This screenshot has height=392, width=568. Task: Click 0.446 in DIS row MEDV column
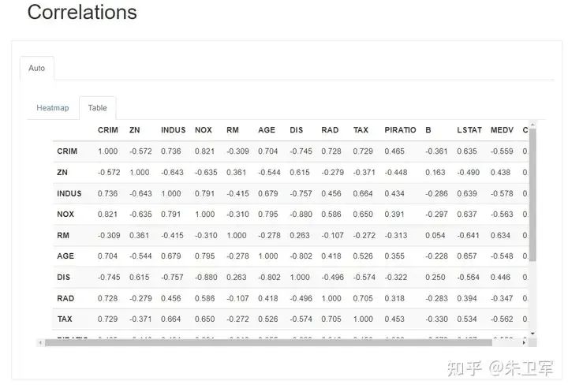pos(500,277)
